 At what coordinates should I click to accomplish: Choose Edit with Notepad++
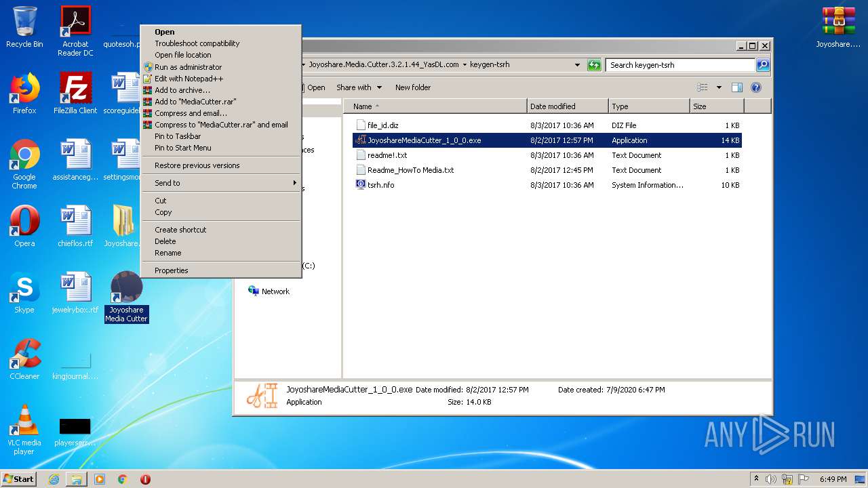click(221, 79)
